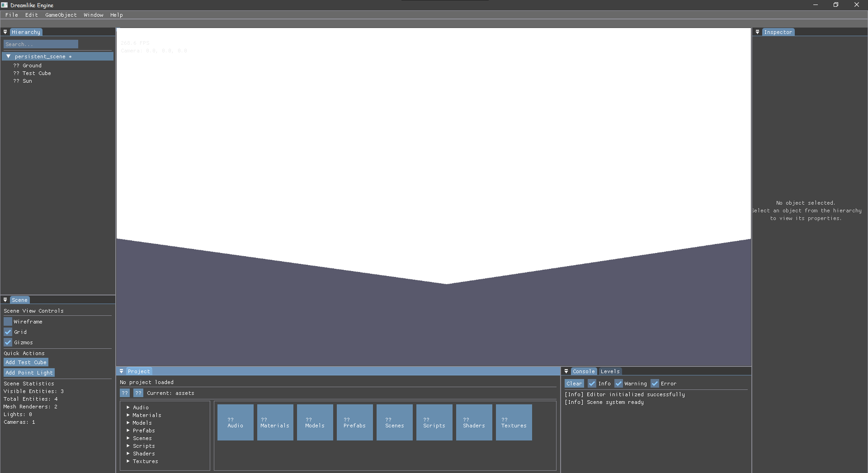Click the Shaders asset icon

474,422
